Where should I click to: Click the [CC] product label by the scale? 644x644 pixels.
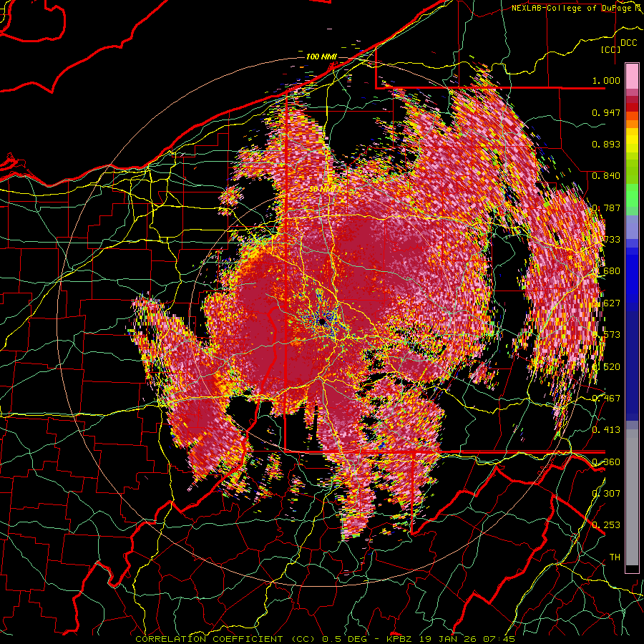coord(611,50)
